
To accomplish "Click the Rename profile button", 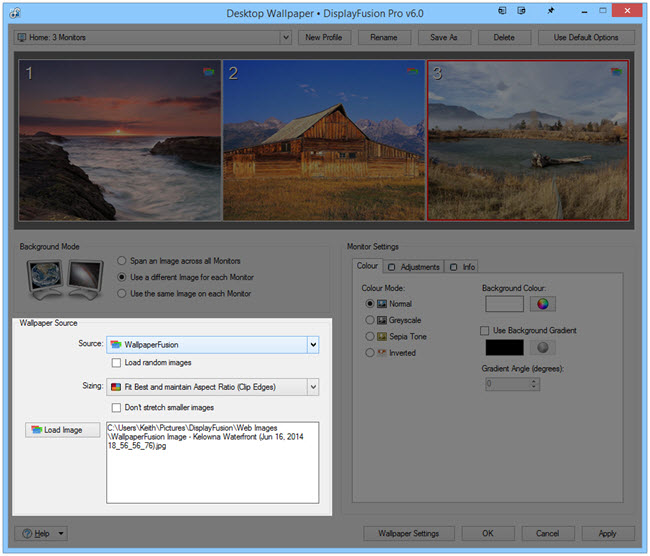I will pyautogui.click(x=384, y=37).
